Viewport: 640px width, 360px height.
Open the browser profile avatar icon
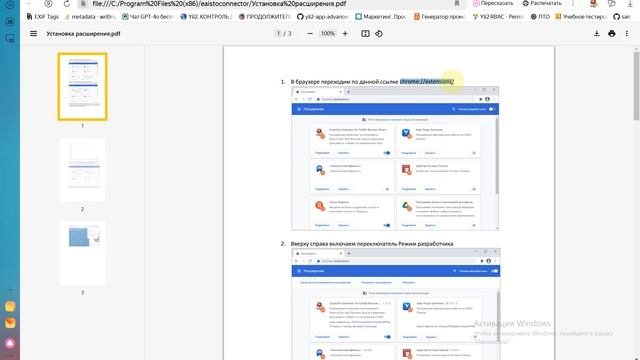coord(593,3)
